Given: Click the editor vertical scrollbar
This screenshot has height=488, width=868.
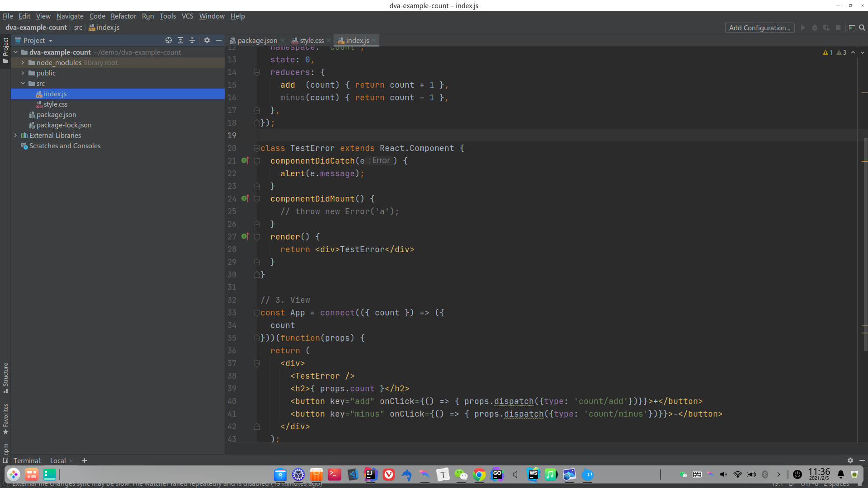Looking at the screenshot, I should 865,244.
